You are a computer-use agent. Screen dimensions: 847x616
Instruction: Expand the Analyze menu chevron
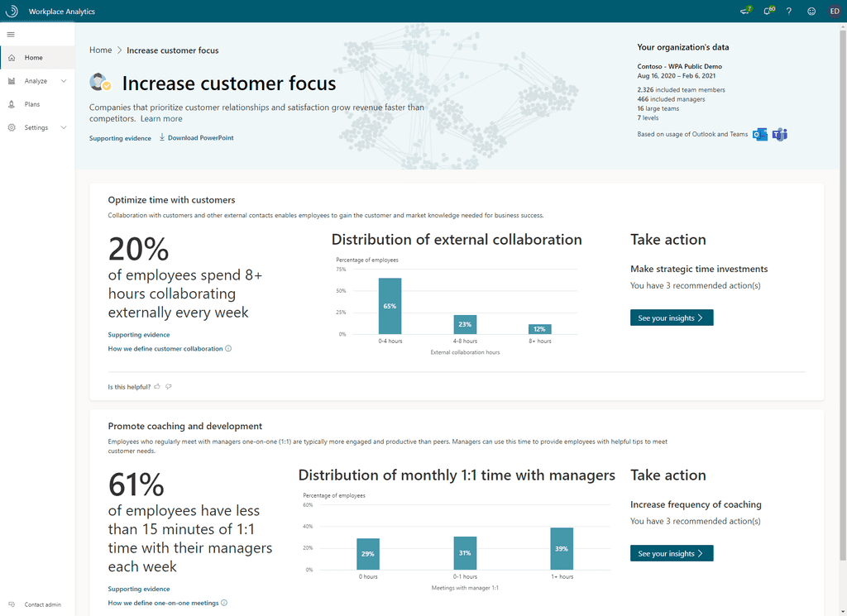pos(64,81)
